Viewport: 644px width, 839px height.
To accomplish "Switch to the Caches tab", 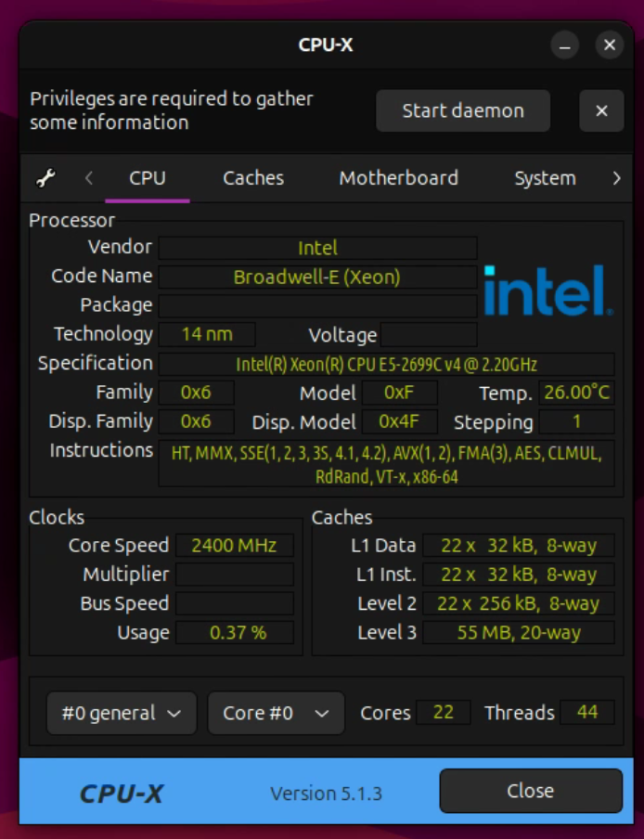I will click(x=253, y=178).
